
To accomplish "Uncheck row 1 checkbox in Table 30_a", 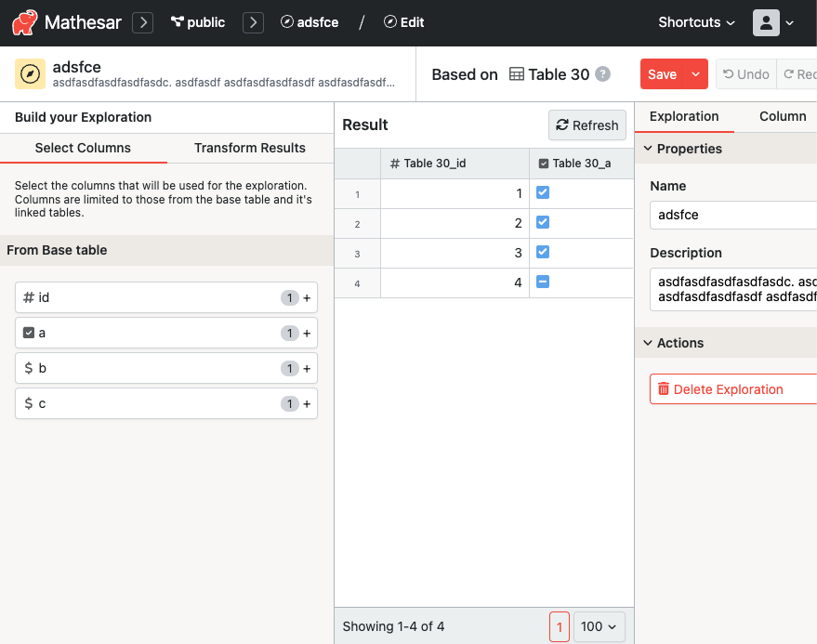I will click(542, 192).
